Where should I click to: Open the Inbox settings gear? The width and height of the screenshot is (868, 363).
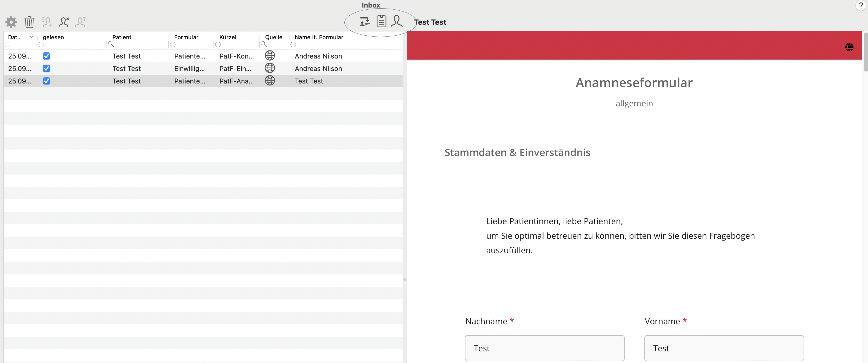pyautogui.click(x=11, y=22)
